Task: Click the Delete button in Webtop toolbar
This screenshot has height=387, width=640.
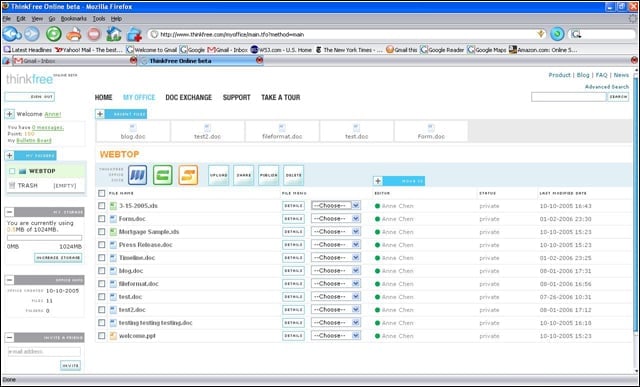Action: 293,175
